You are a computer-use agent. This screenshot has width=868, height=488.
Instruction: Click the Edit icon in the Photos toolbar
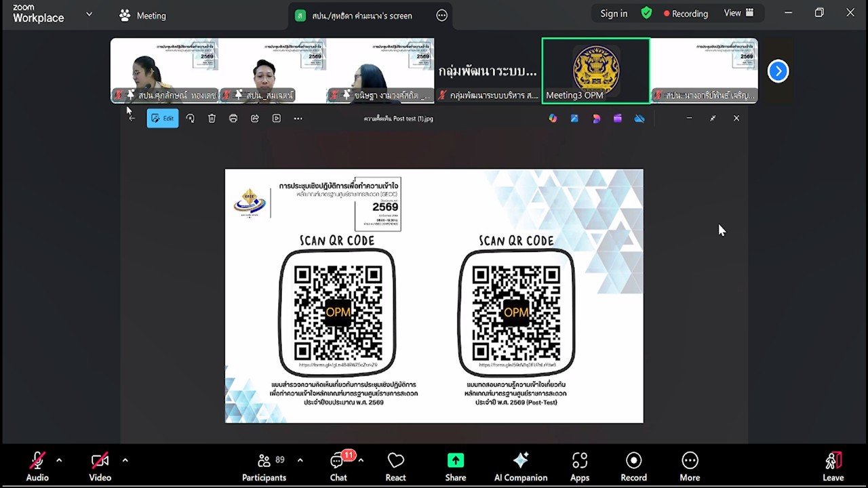click(x=163, y=118)
